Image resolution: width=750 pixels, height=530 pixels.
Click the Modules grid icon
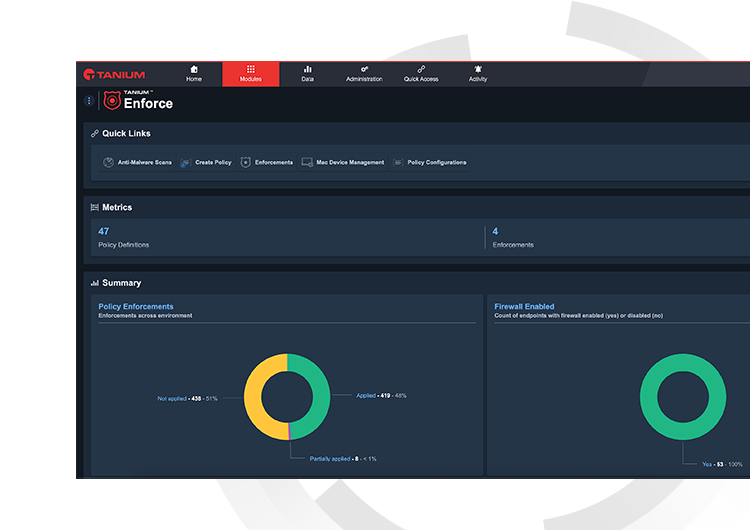point(251,69)
